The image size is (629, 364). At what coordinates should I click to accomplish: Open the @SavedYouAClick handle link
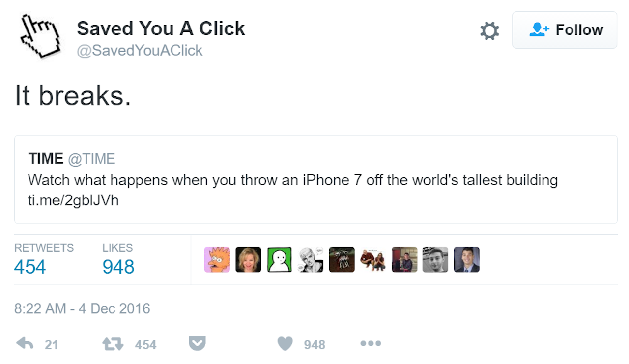pos(140,51)
